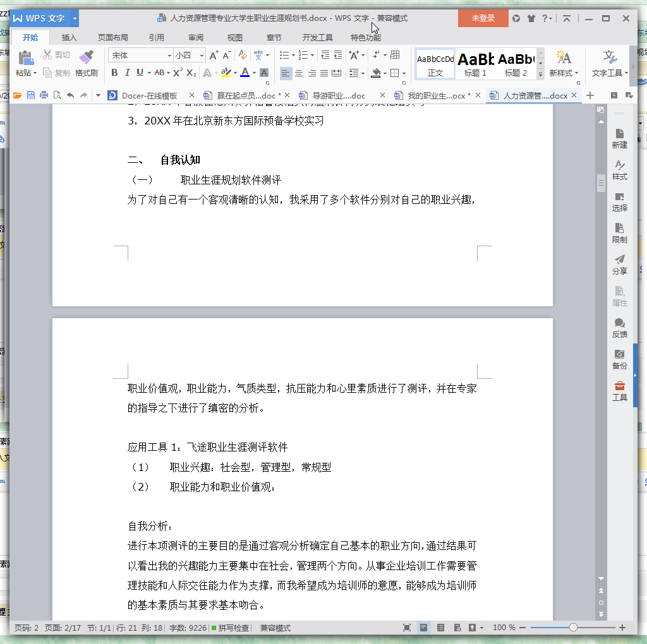Image resolution: width=647 pixels, height=644 pixels.
Task: Click the Print icon in quick toolbar
Action: point(44,95)
